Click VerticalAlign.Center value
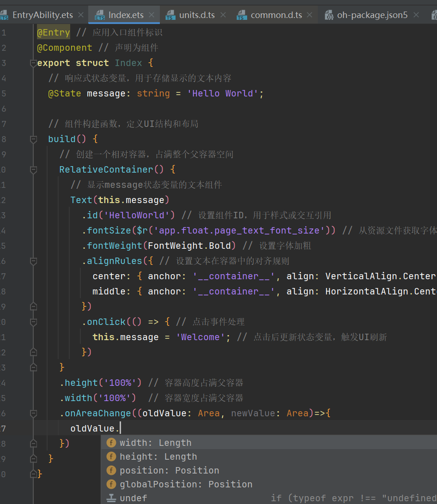The image size is (437, 504). pos(380,276)
